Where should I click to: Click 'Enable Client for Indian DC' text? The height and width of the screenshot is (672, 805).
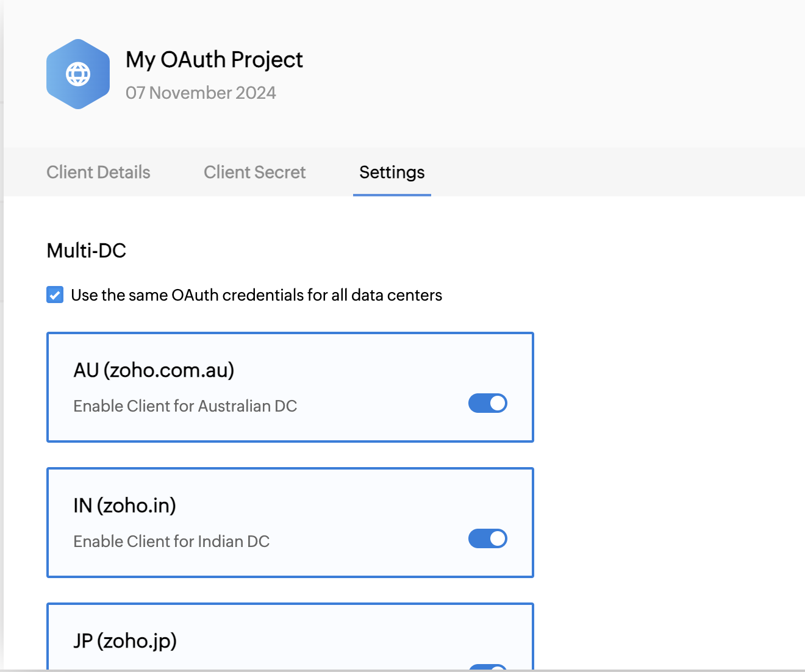coord(171,542)
